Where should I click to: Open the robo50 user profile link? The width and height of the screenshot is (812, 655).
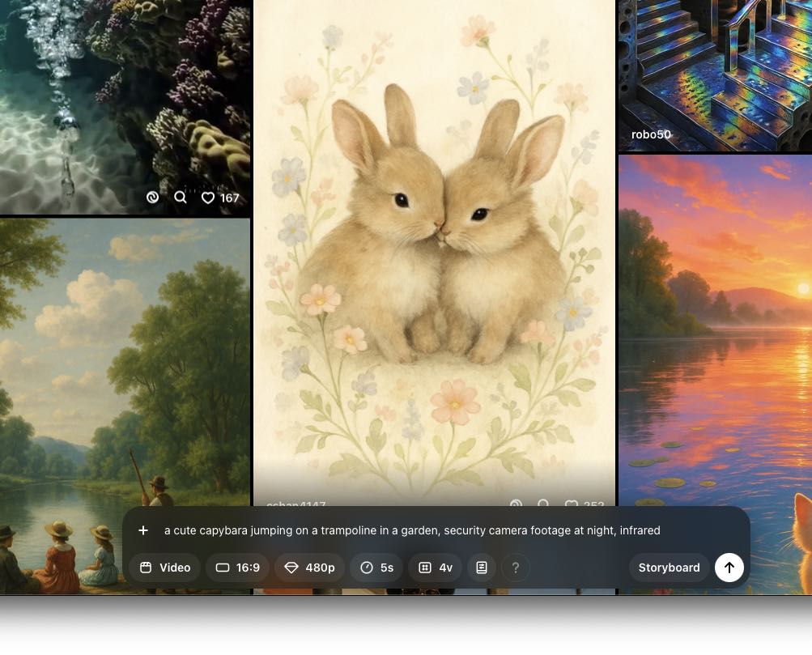pyautogui.click(x=651, y=134)
